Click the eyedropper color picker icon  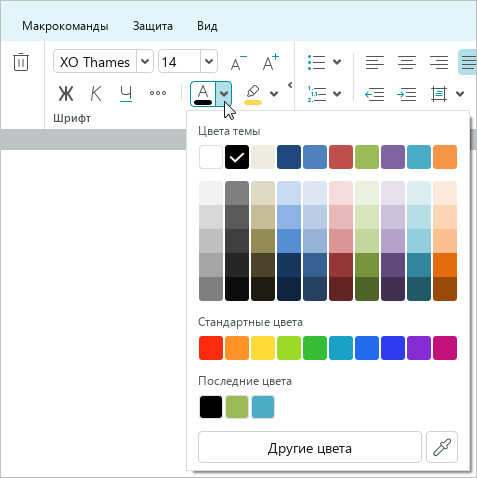pyautogui.click(x=442, y=447)
